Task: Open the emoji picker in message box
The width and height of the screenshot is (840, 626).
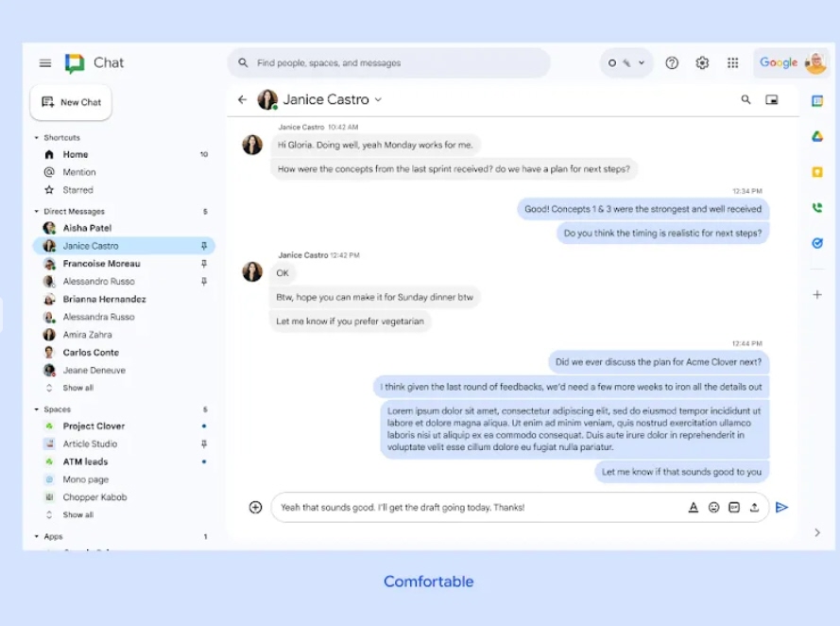Action: click(x=713, y=507)
